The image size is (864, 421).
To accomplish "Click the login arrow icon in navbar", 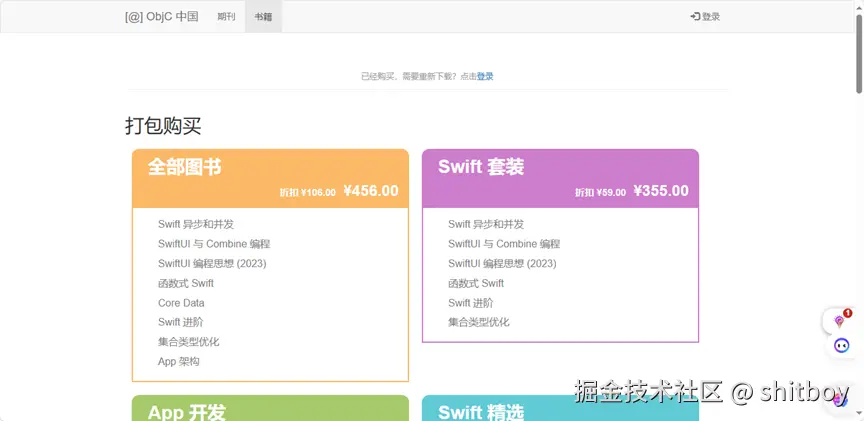I will pos(695,17).
